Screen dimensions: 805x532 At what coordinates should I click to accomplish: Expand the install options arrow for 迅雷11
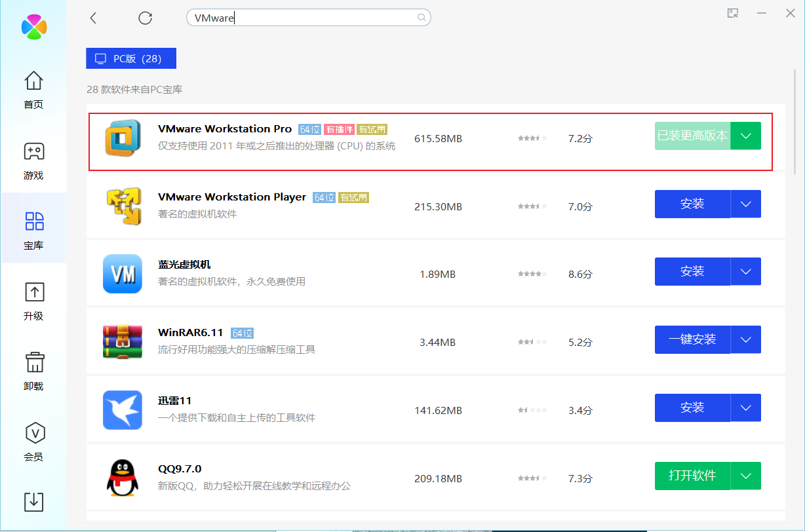[x=746, y=408]
